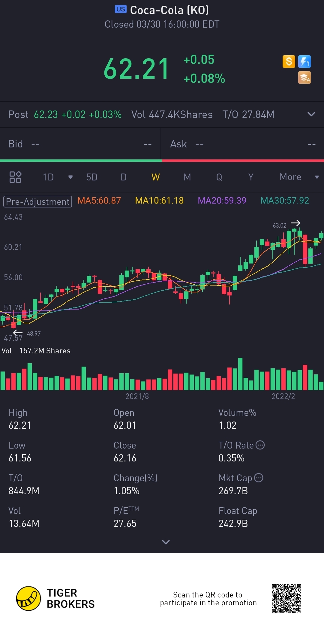Tap the orange stacked coins badge icon
This screenshot has width=324, height=644.
click(x=304, y=77)
